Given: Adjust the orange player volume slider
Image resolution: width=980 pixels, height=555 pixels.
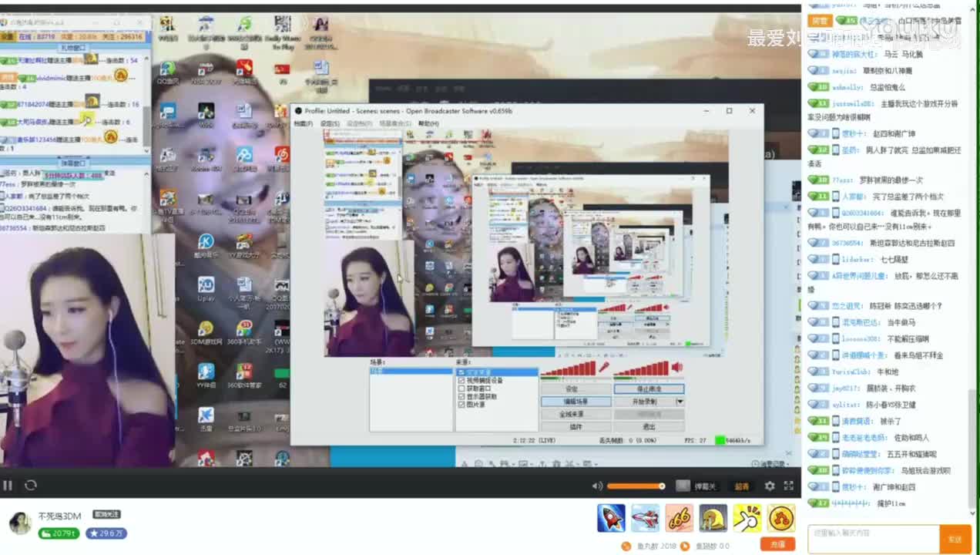Looking at the screenshot, I should pos(636,486).
